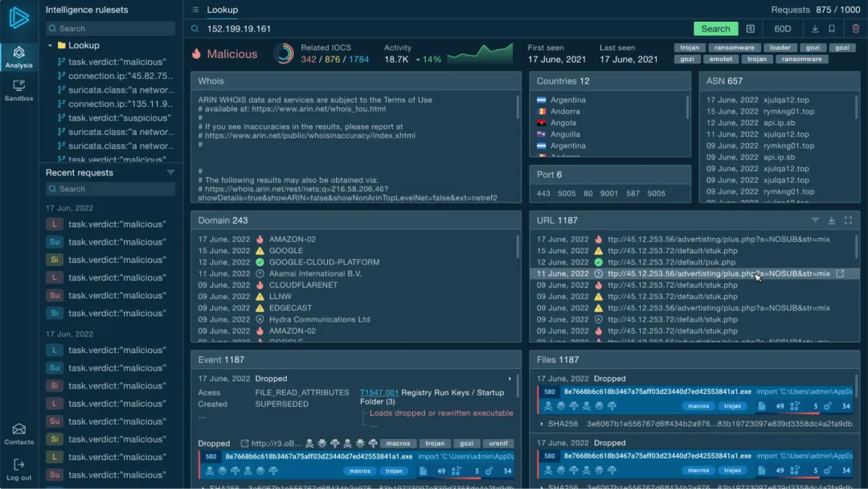Collapse the Lookup folder in rulesets
The height and width of the screenshot is (489, 868).
pos(50,46)
